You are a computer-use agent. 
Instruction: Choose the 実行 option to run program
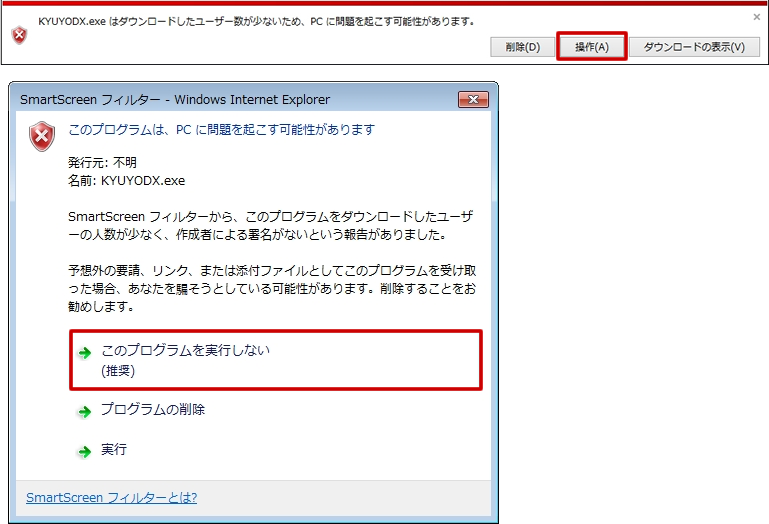click(x=114, y=449)
